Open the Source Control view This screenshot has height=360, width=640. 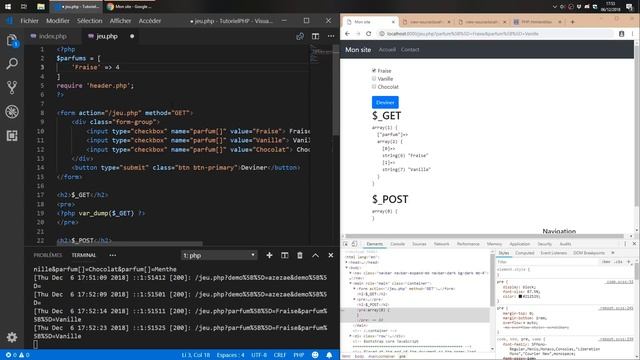click(12, 87)
